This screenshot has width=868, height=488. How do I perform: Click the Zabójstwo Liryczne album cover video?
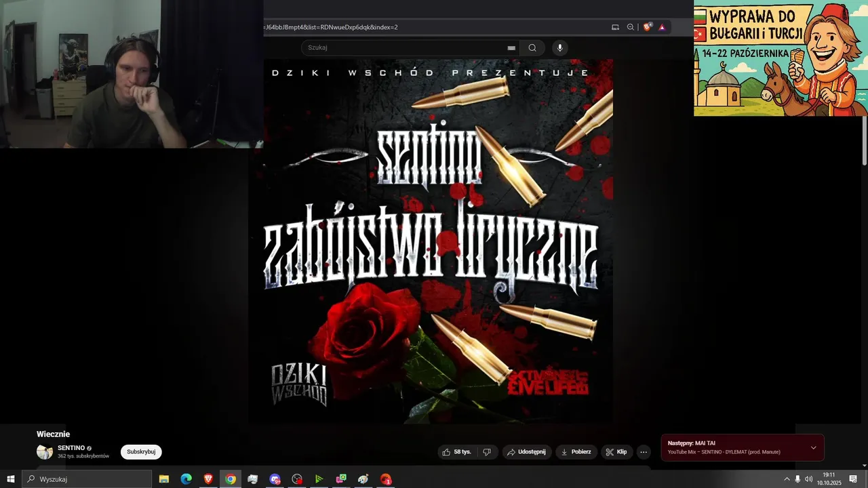(x=431, y=241)
